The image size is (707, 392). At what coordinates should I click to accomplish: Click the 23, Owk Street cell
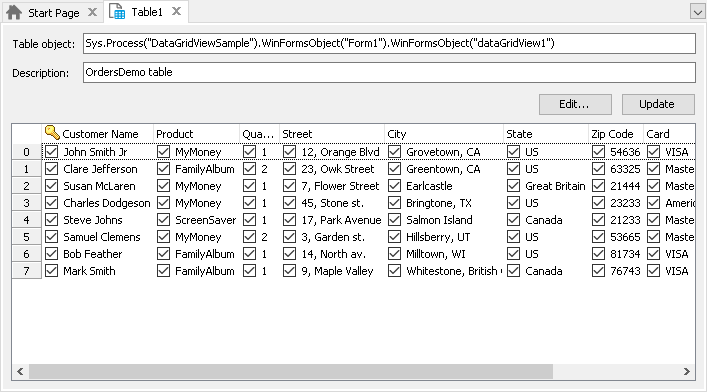(x=338, y=169)
